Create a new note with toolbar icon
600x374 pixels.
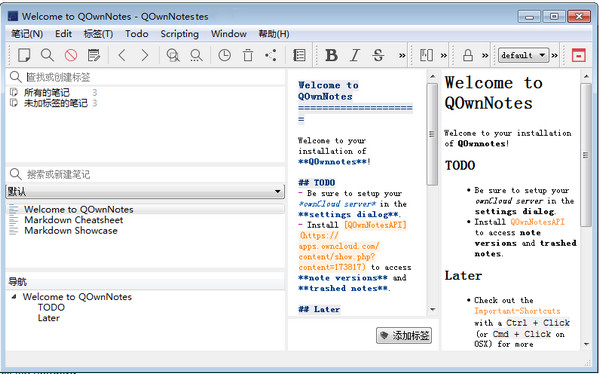[24, 55]
